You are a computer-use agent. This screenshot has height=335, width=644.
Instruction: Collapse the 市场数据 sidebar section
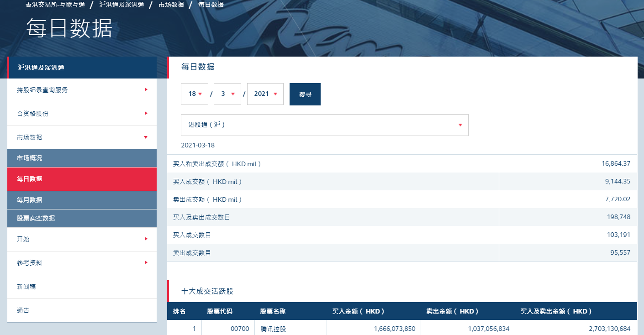point(146,137)
